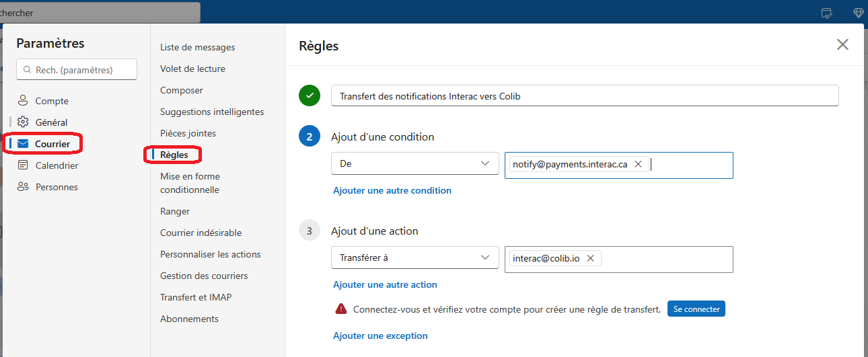This screenshot has width=868, height=357.
Task: Click the Compte person icon
Action: [x=23, y=101]
